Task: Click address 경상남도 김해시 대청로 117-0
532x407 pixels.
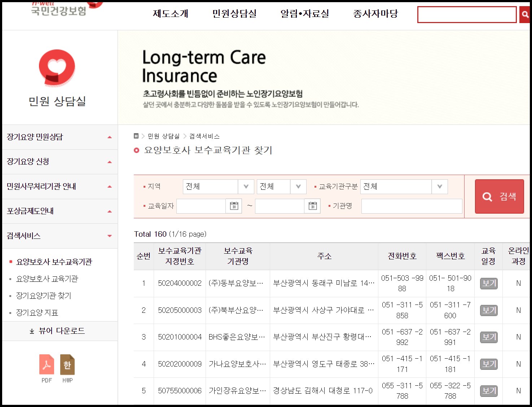Action: click(323, 391)
